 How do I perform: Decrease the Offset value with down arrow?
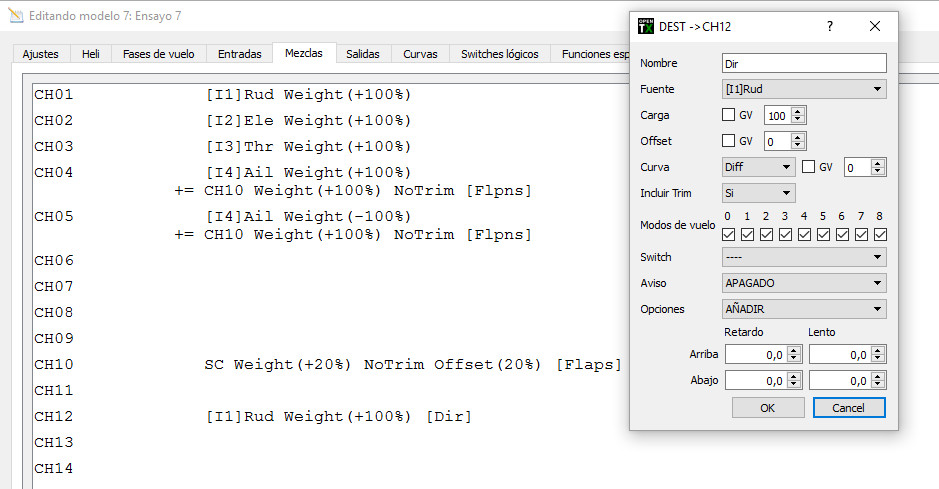click(x=799, y=145)
